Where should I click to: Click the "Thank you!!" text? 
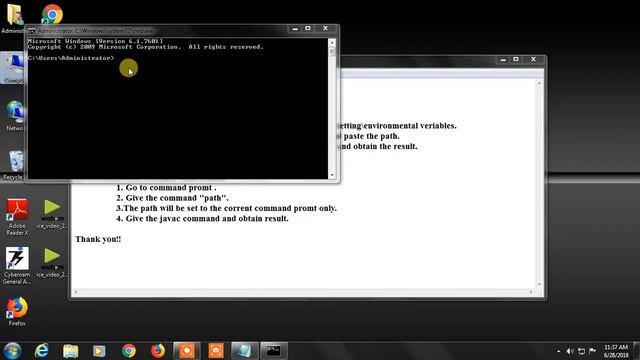click(x=98, y=239)
